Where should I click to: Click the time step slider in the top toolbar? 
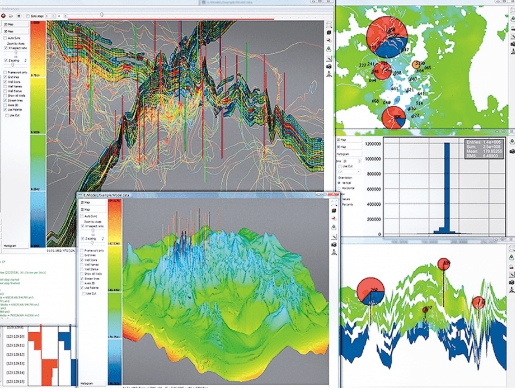(x=102, y=15)
